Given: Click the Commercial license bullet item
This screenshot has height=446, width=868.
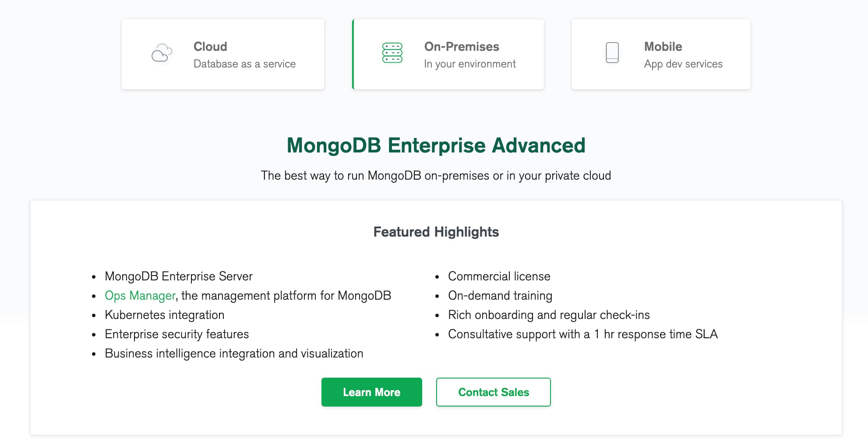Looking at the screenshot, I should 499,276.
